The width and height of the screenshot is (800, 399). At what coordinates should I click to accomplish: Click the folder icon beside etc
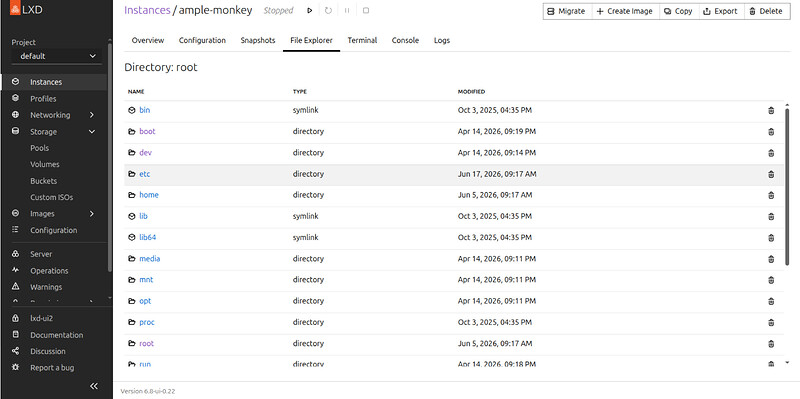click(132, 174)
